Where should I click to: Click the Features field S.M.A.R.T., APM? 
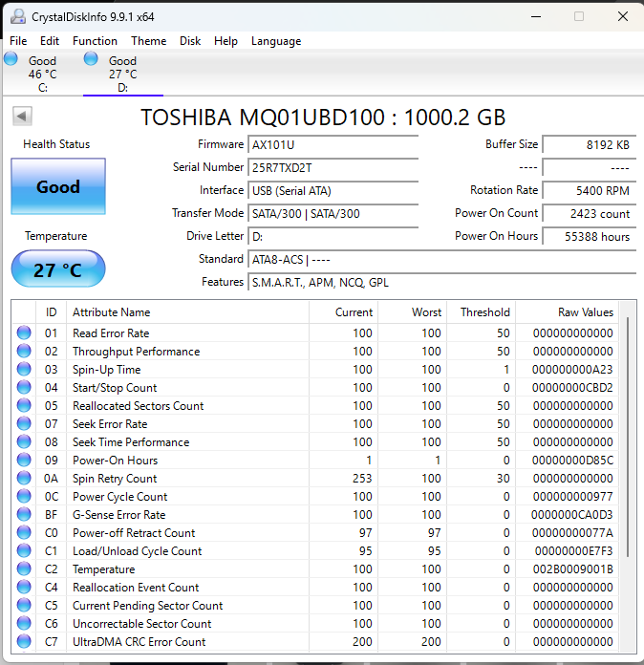click(441, 282)
